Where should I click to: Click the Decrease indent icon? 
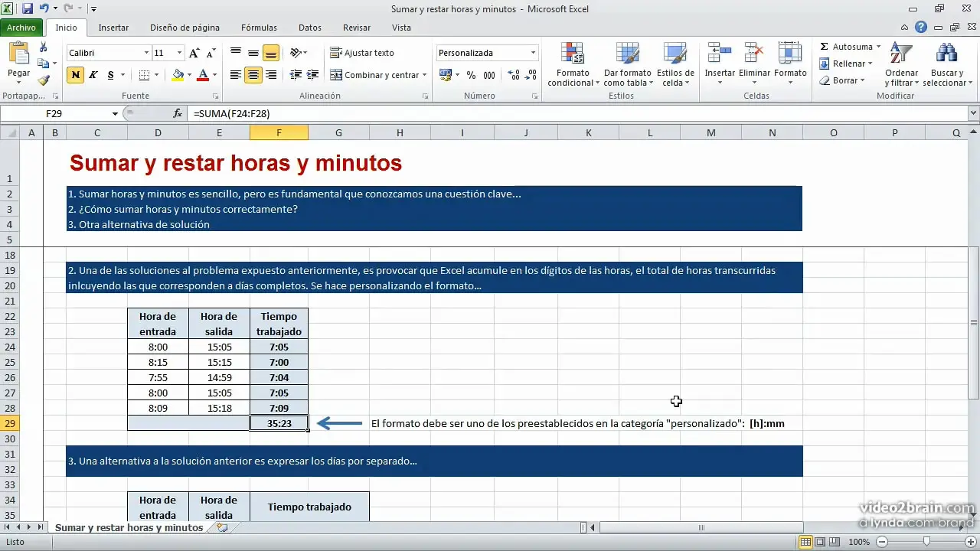point(294,75)
